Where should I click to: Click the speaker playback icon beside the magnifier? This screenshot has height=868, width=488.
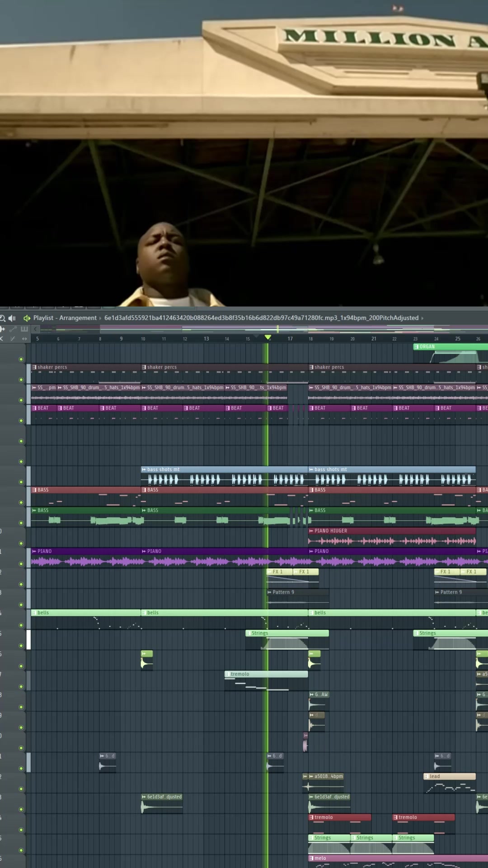(x=12, y=318)
